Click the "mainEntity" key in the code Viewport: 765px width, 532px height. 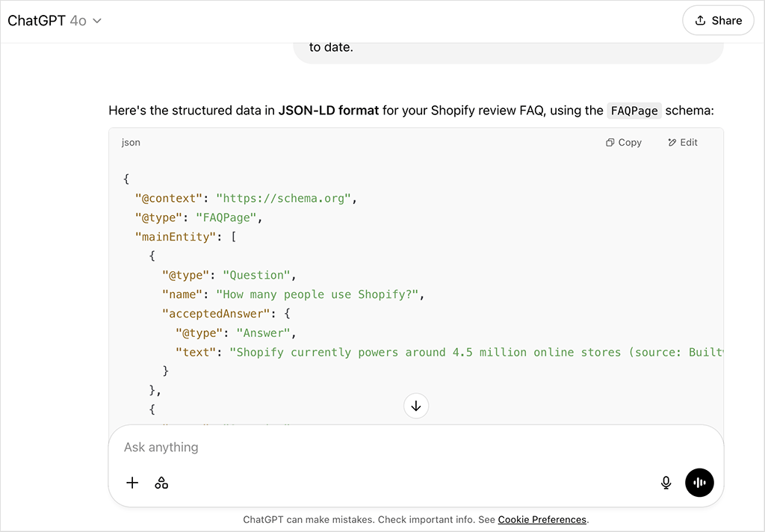176,237
